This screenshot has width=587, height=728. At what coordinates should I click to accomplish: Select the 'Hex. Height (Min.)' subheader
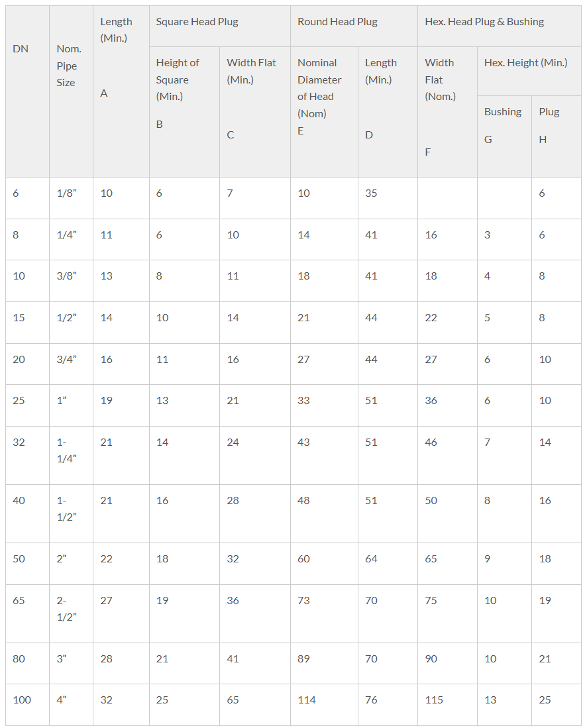coord(529,71)
